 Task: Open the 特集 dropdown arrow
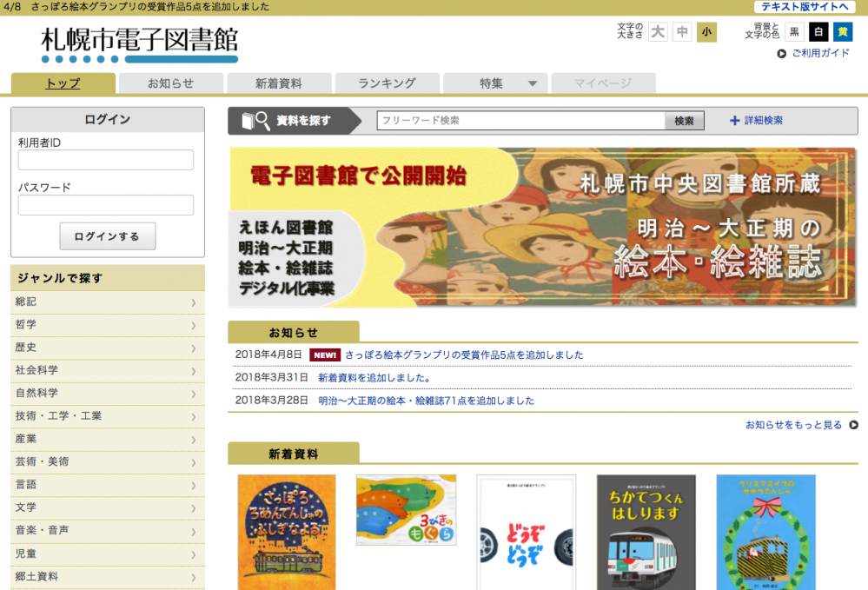pos(533,83)
